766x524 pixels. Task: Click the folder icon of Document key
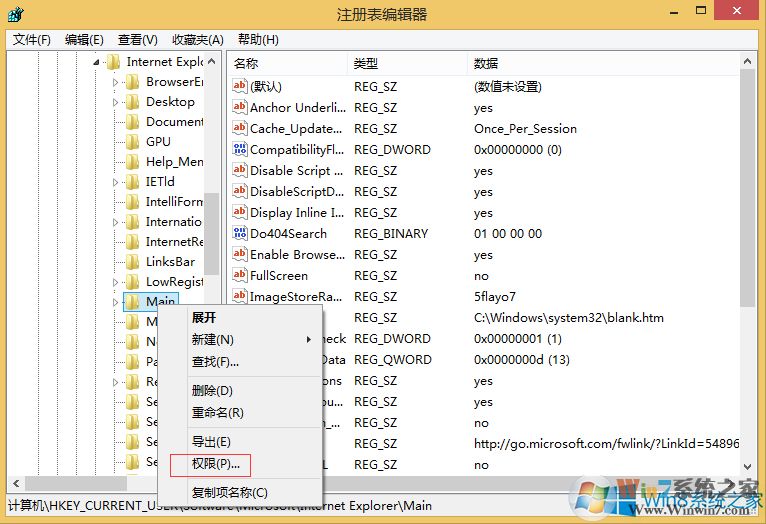pos(132,122)
